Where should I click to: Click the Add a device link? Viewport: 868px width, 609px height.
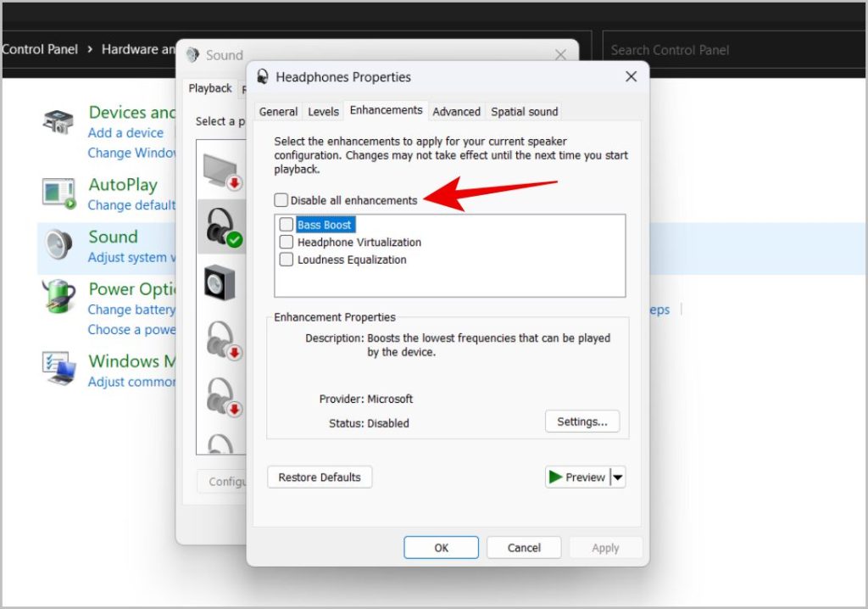tap(125, 133)
